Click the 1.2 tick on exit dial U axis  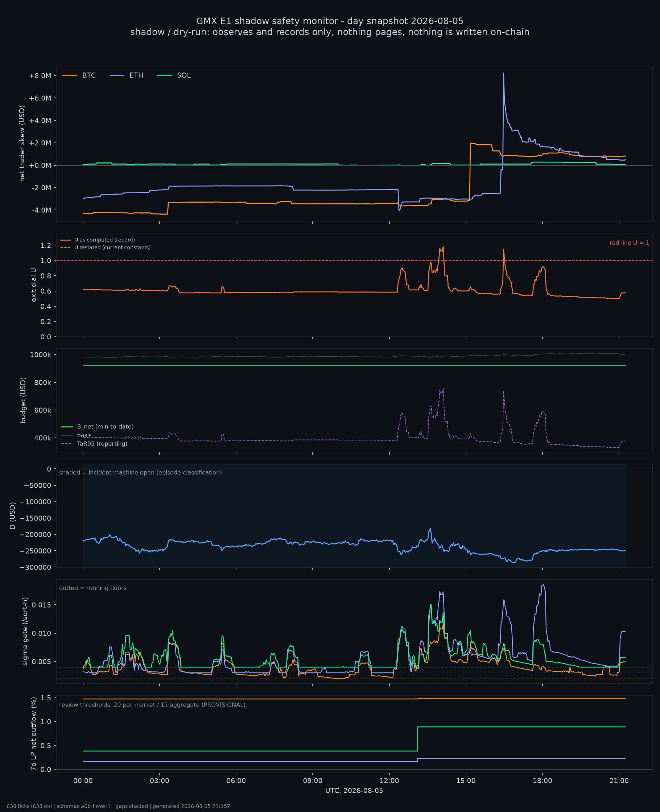(x=46, y=245)
